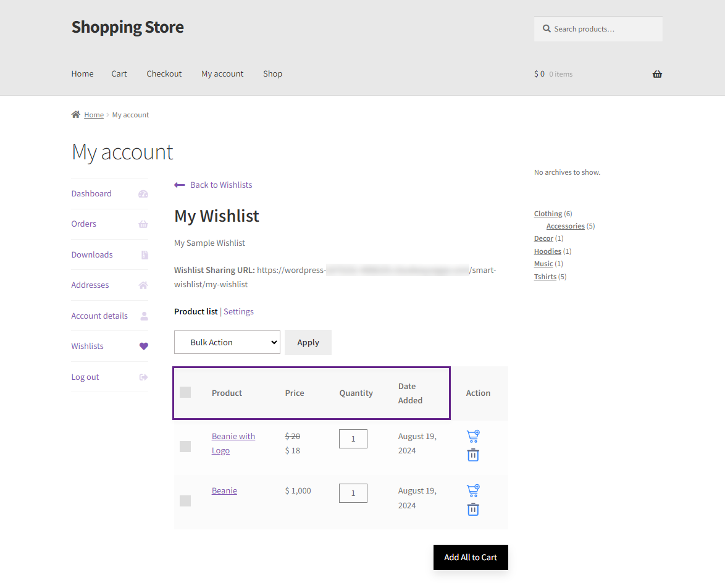This screenshot has height=588, width=725.
Task: Click the $ 18 sale price
Action: coord(292,451)
